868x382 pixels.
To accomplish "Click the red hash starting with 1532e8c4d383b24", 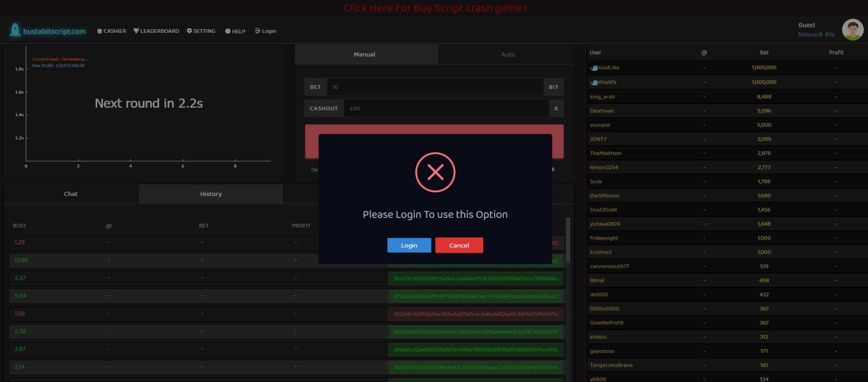I will coord(476,314).
